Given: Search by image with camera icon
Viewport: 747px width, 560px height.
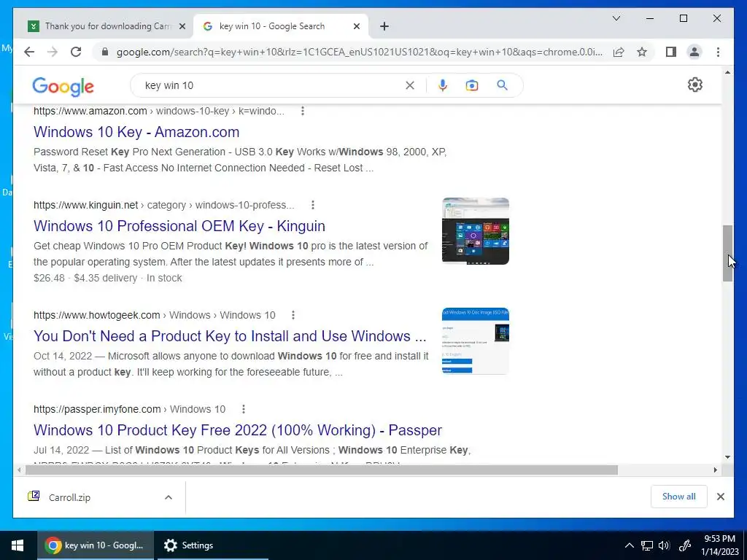Looking at the screenshot, I should pos(472,85).
